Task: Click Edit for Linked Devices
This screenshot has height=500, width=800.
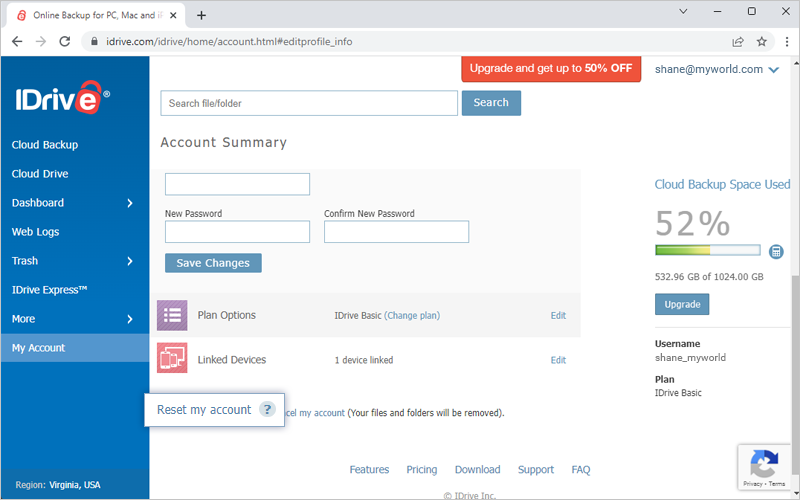Action: pos(558,360)
